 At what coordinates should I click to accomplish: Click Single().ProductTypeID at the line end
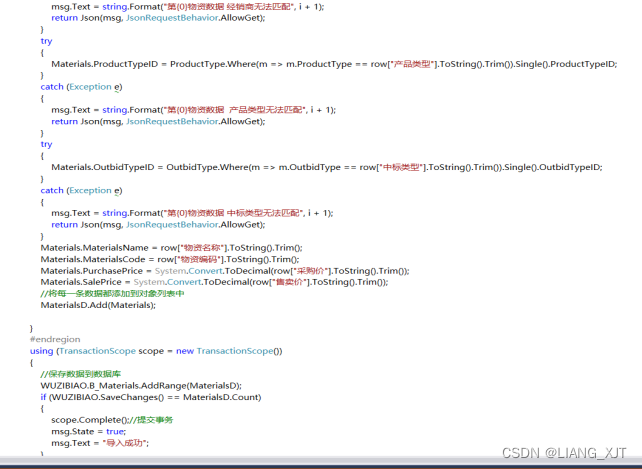(565, 64)
